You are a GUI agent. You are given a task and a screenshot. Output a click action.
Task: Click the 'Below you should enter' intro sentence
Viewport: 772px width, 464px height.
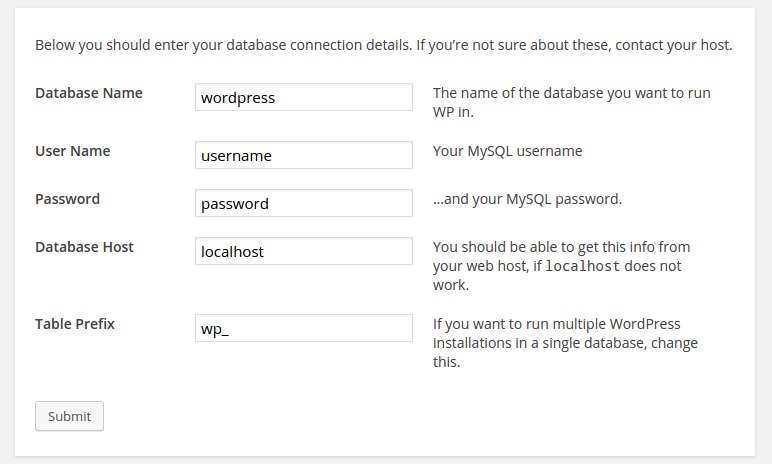pyautogui.click(x=224, y=45)
